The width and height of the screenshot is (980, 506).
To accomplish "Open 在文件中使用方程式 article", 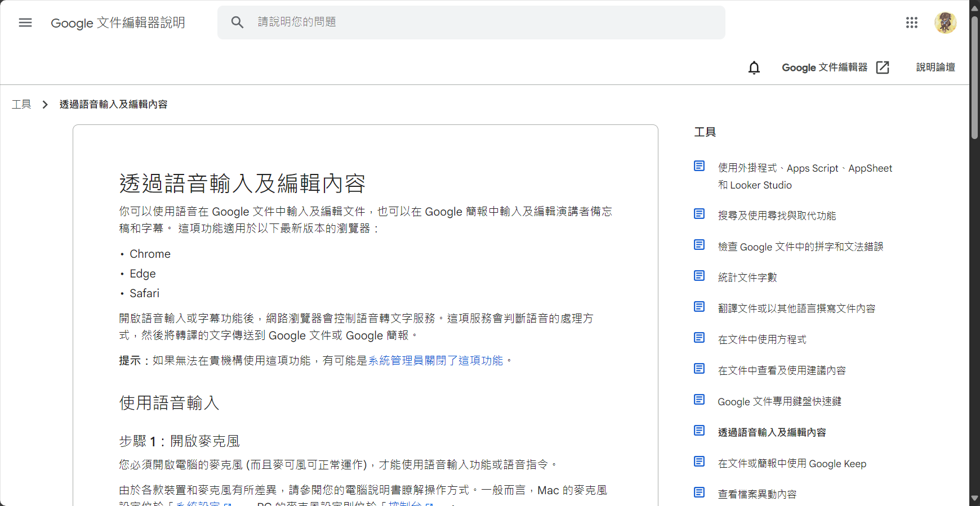I will (762, 339).
